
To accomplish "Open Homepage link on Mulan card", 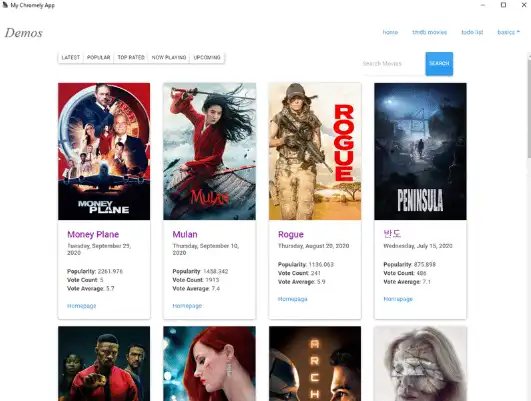I will pyautogui.click(x=187, y=306).
